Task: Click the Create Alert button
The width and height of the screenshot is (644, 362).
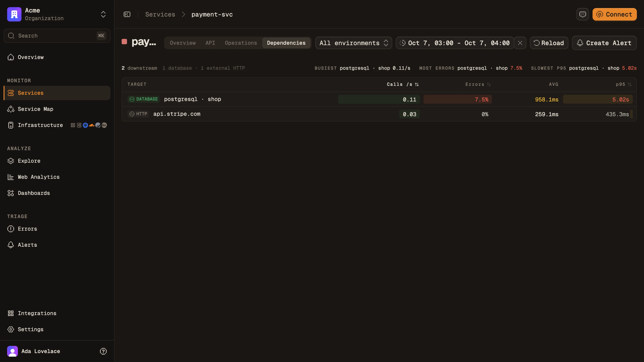Action: [x=604, y=43]
